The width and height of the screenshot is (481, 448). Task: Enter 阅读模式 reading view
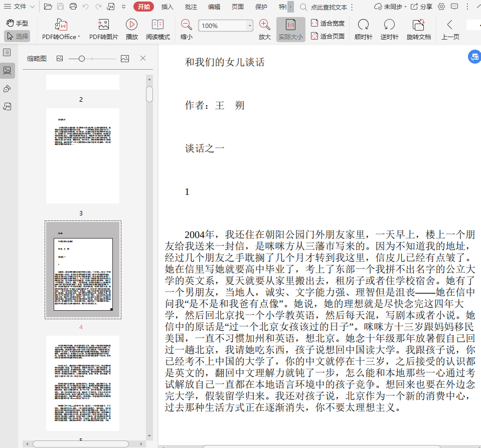pyautogui.click(x=158, y=29)
